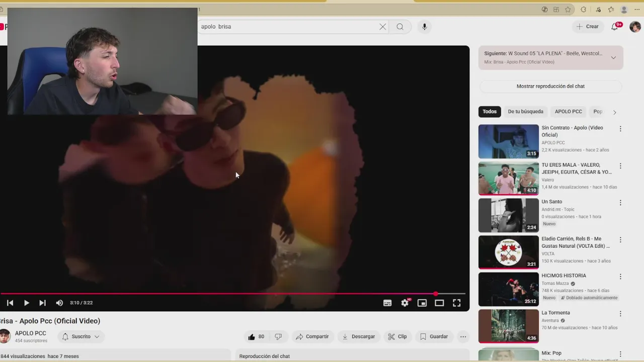Open Eladio Carrión VOLTA Edit thumbnail
Image resolution: width=644 pixels, height=362 pixels.
point(508,252)
